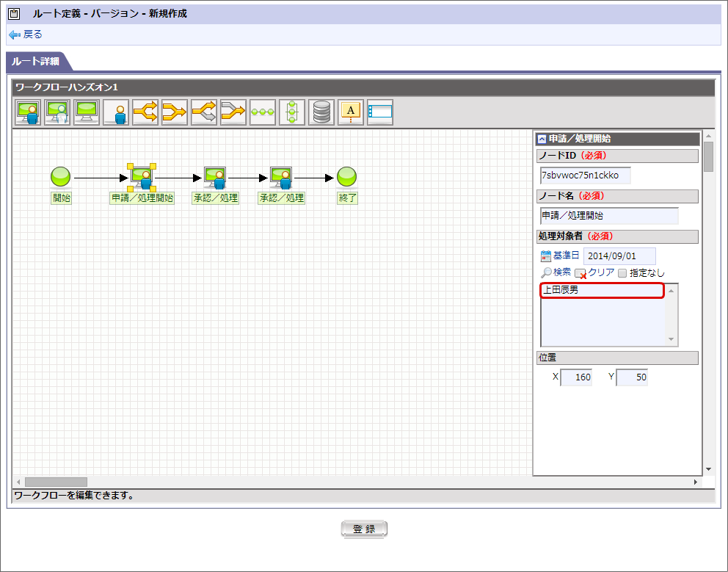Select the first orange branch-start toolbar icon
This screenshot has width=728, height=572.
(145, 112)
